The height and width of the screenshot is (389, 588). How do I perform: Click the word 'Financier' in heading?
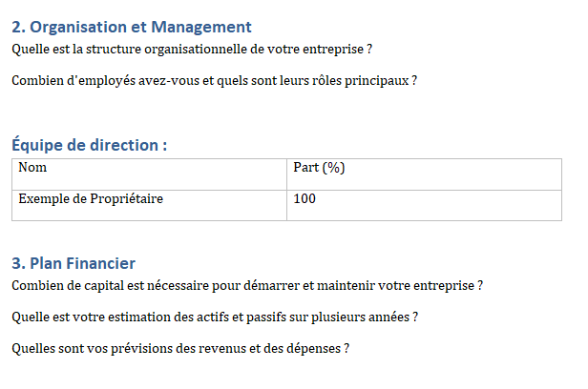[101, 263]
